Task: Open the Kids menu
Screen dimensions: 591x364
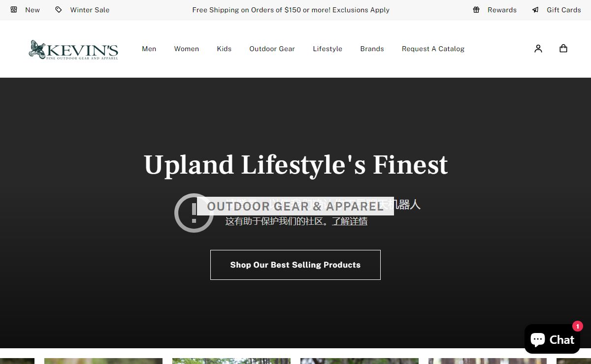Action: 224,49
